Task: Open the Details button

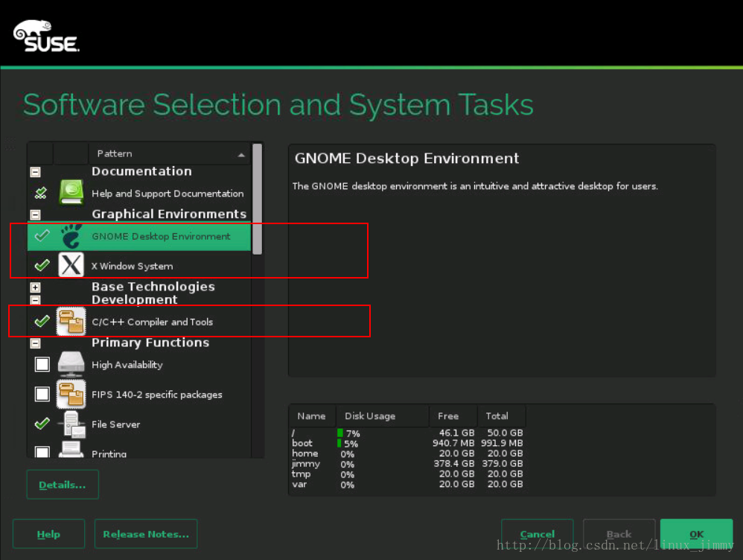Action: [x=63, y=485]
